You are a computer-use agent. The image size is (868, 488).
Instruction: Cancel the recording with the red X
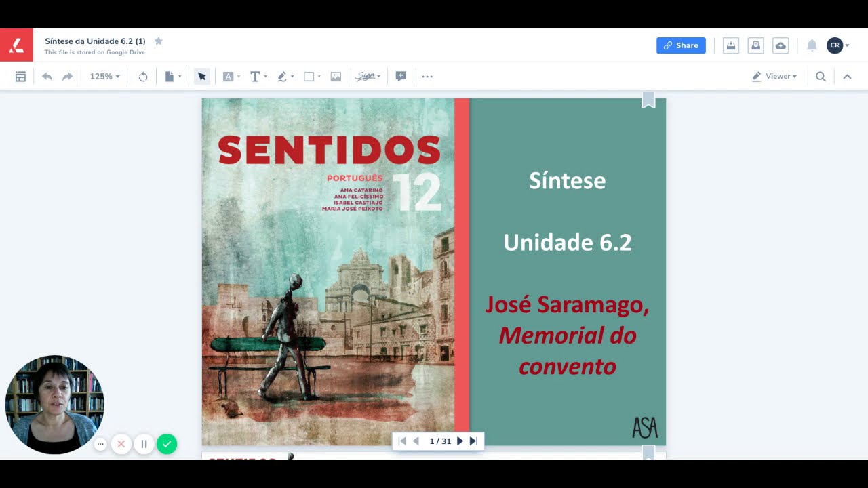(121, 444)
